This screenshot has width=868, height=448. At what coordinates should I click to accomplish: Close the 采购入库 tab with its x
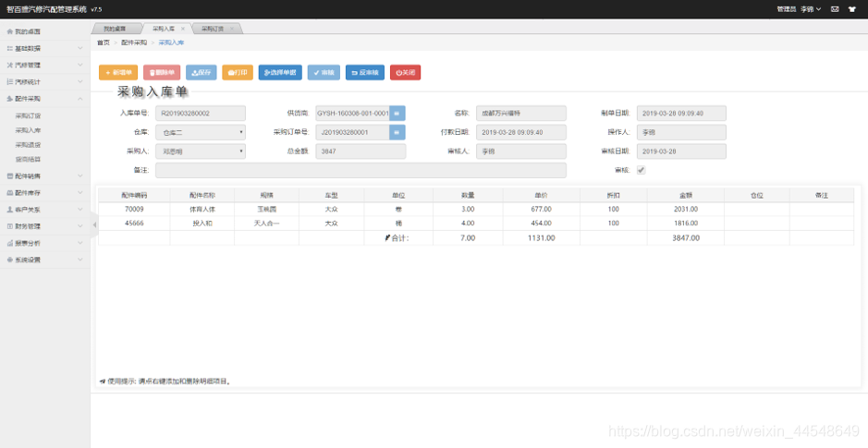pyautogui.click(x=183, y=29)
